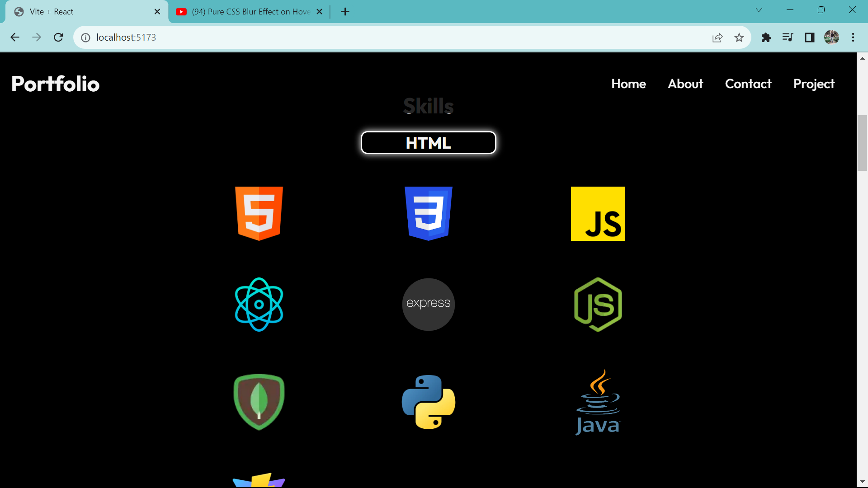Screen dimensions: 868x488
Task: Open the browser extensions puzzle icon
Action: coord(767,38)
